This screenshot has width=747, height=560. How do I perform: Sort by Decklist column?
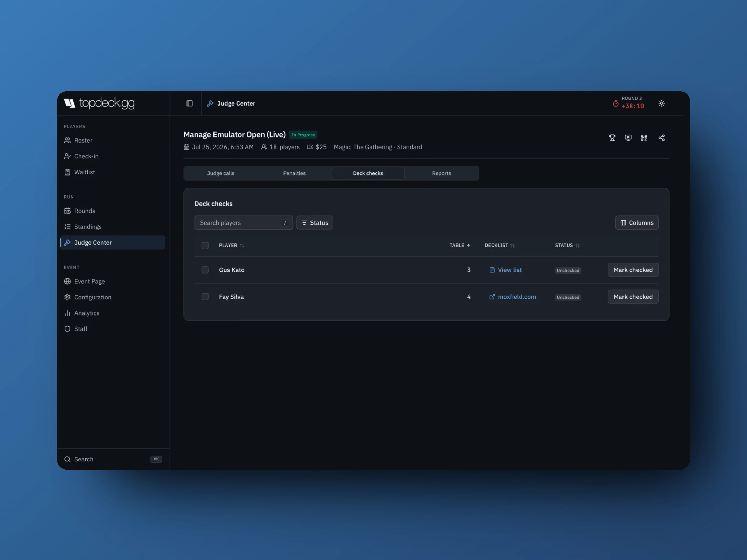[500, 246]
